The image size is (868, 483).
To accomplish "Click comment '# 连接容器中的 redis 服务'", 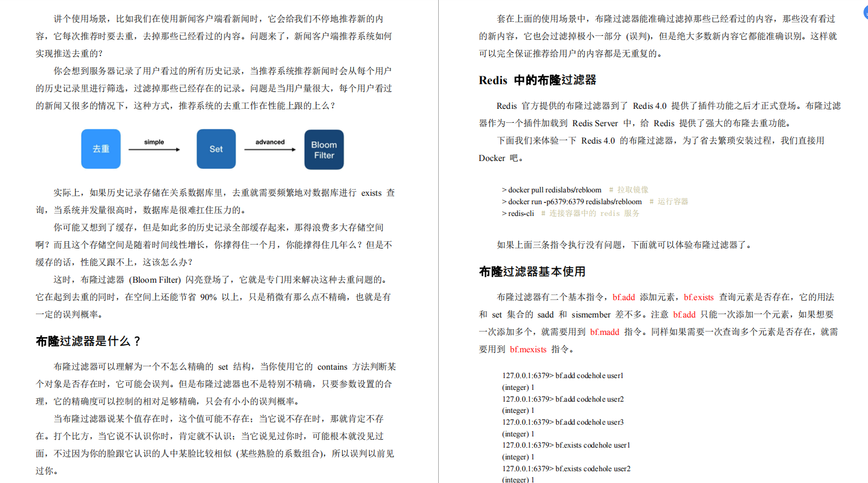I will [x=590, y=213].
